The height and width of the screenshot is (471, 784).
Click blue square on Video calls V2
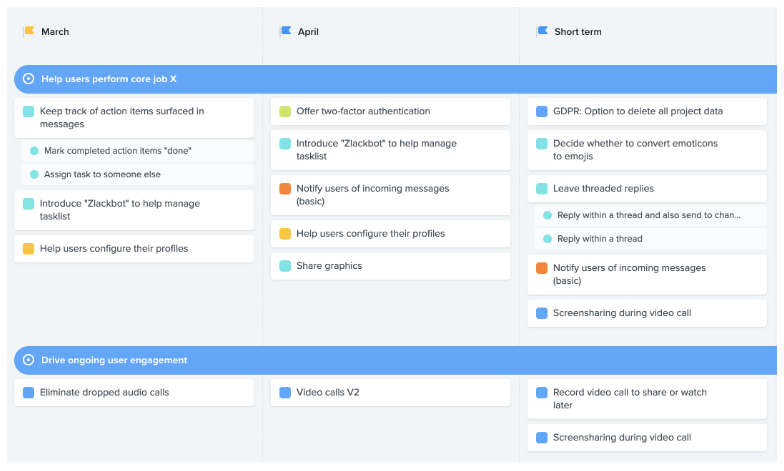[x=285, y=392]
